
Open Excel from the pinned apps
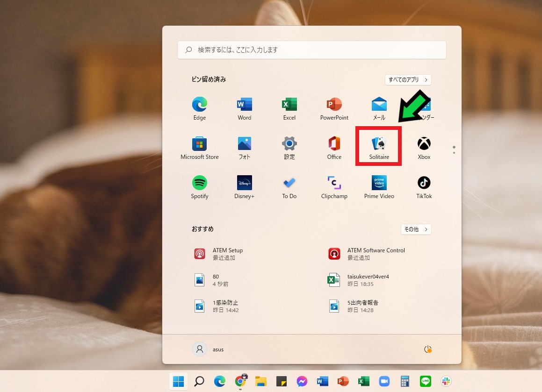[289, 109]
